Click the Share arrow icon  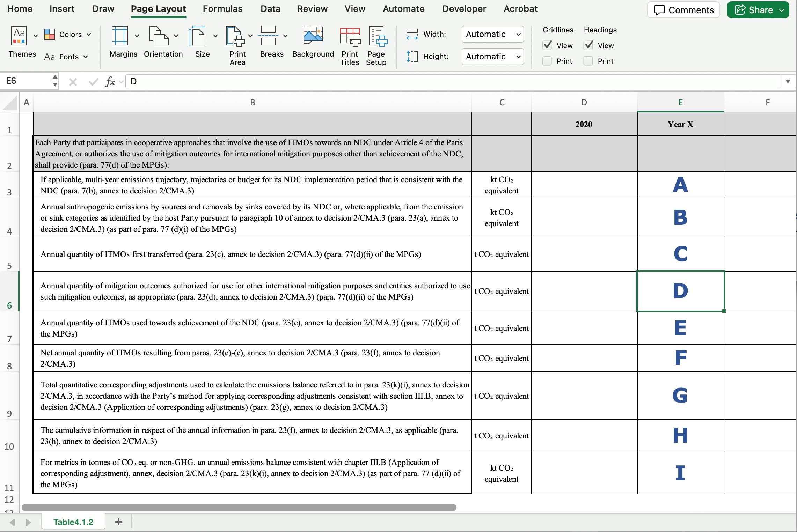tap(740, 10)
